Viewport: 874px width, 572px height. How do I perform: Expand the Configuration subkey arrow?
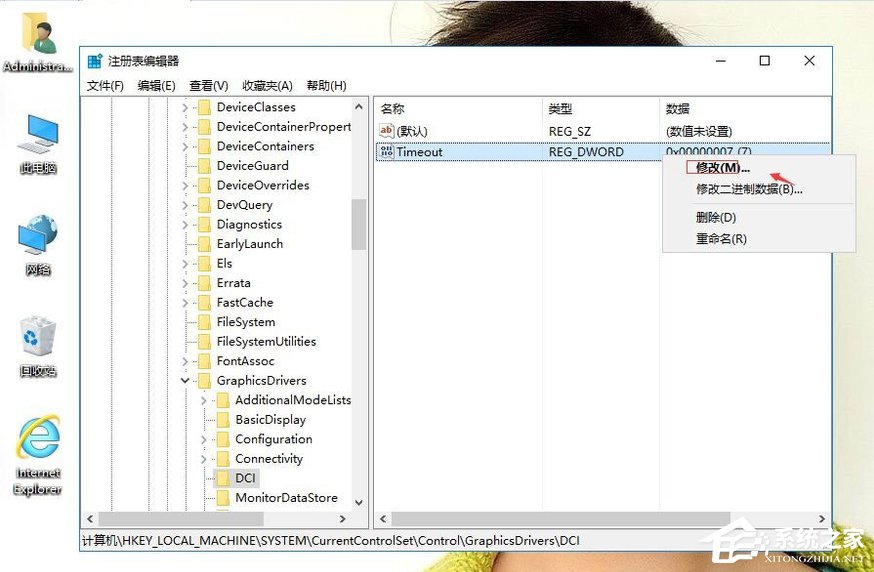[204, 439]
